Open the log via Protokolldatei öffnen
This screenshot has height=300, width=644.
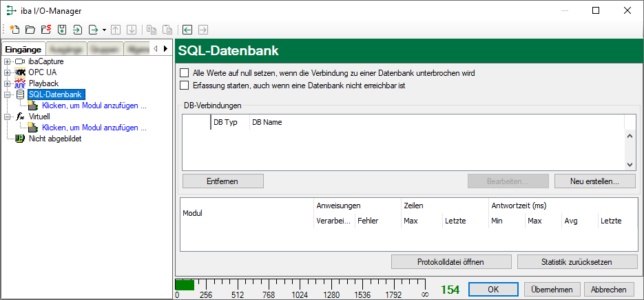451,262
